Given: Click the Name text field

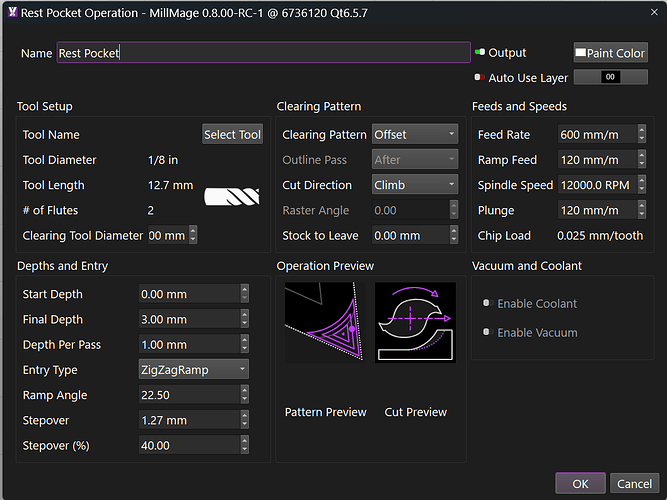Looking at the screenshot, I should (264, 53).
